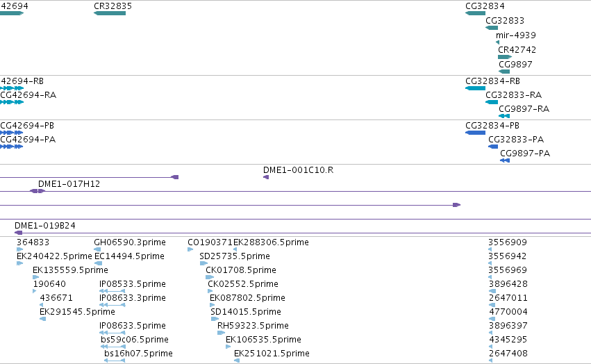Click the CG32833 teal gene arrow
Screen dimensions: 591x364
coord(492,28)
